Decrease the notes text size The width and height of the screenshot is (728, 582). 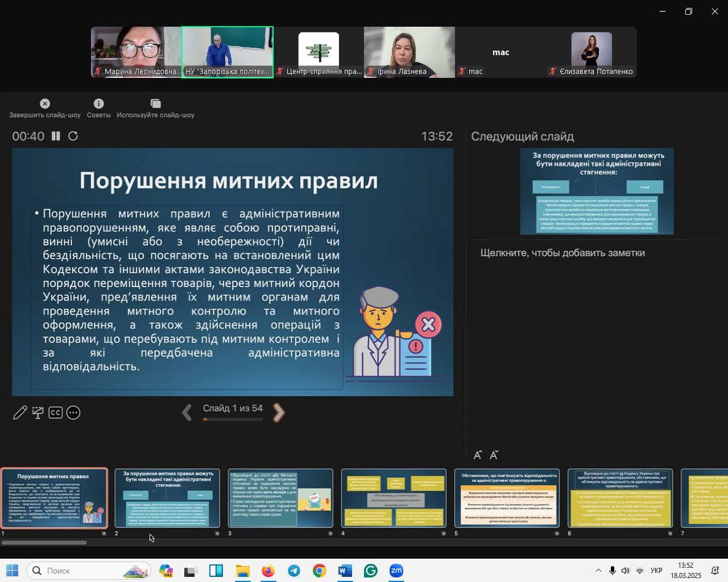pyautogui.click(x=494, y=455)
